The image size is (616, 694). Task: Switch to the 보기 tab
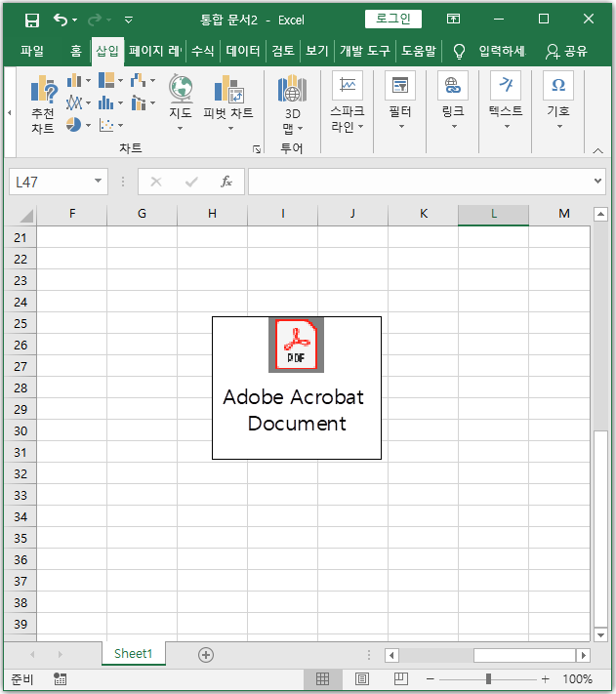point(317,51)
